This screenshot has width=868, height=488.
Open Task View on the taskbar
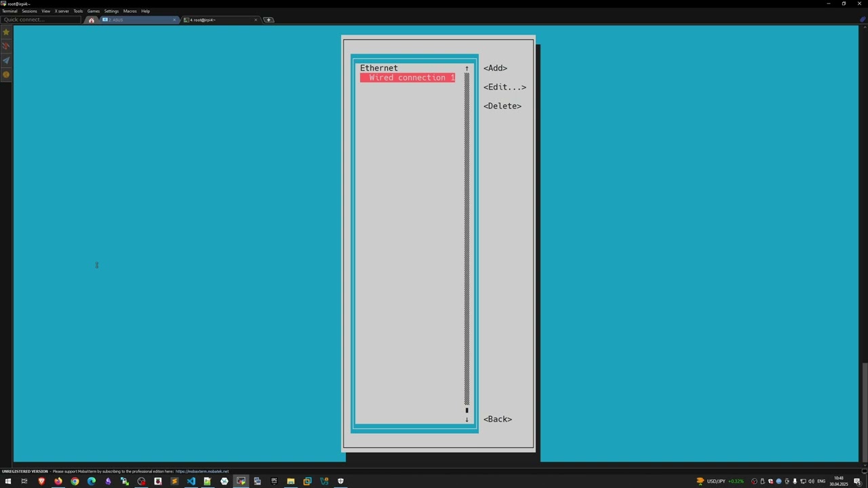pyautogui.click(x=24, y=481)
